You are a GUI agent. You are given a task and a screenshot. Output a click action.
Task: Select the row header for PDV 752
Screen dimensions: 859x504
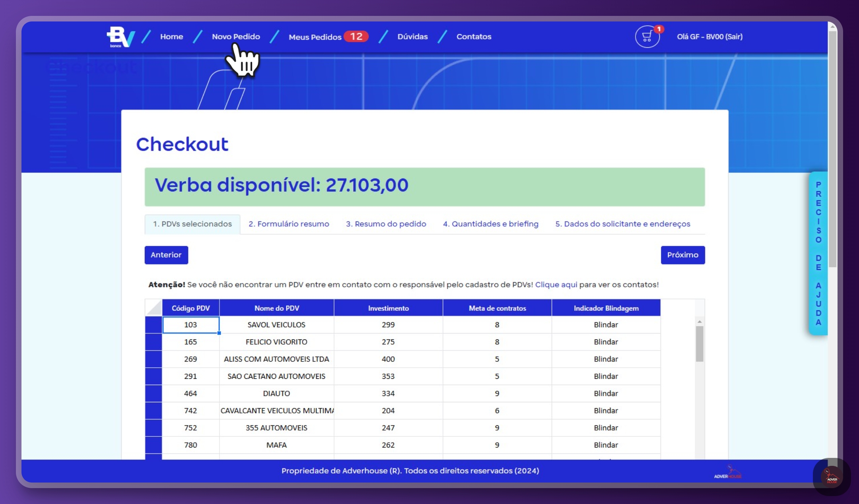click(154, 428)
